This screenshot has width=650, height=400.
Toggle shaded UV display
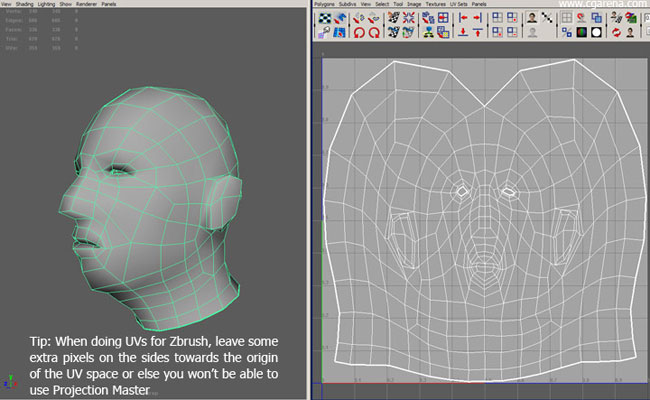click(597, 18)
